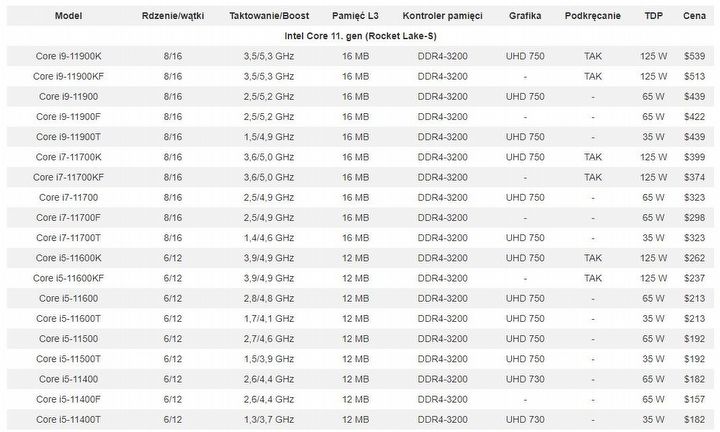Image resolution: width=720 pixels, height=432 pixels.
Task: Click the $539 price cell
Action: click(x=694, y=56)
